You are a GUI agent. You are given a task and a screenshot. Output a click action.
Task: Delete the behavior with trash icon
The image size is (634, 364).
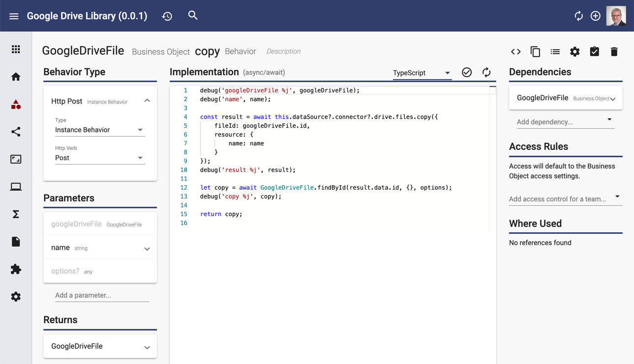[614, 52]
